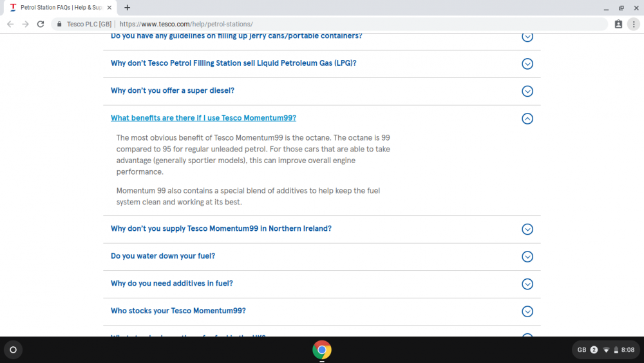Open 'Why do you need additives in fuel?'
Viewport: 644px width, 363px height.
[x=172, y=284]
